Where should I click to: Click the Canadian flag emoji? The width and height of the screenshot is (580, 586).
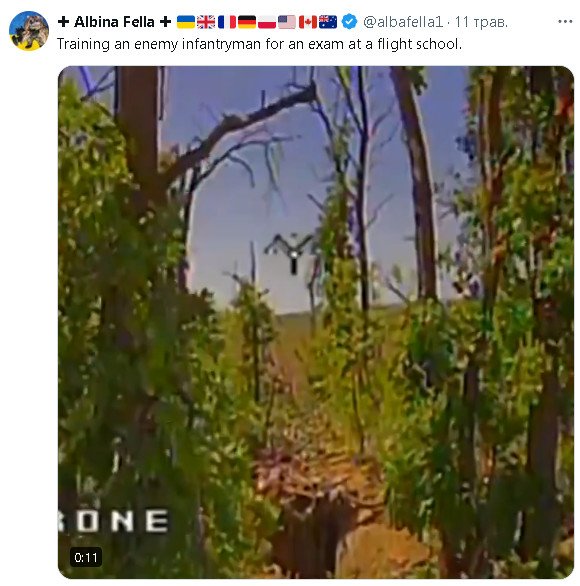(308, 22)
